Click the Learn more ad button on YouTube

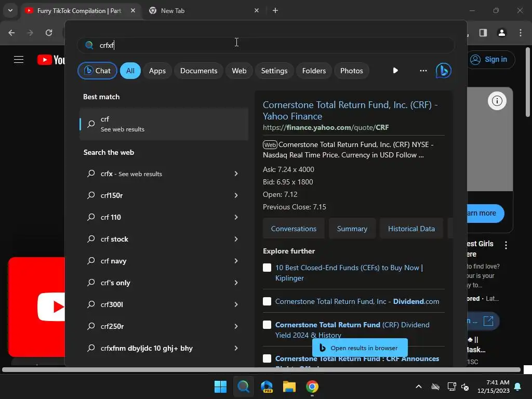coord(486,213)
